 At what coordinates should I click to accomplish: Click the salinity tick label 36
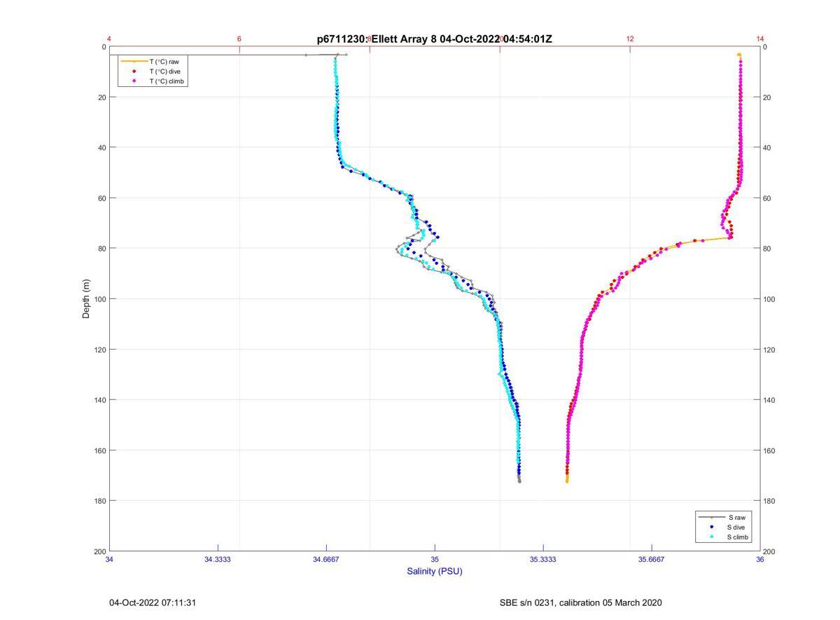tap(760, 560)
